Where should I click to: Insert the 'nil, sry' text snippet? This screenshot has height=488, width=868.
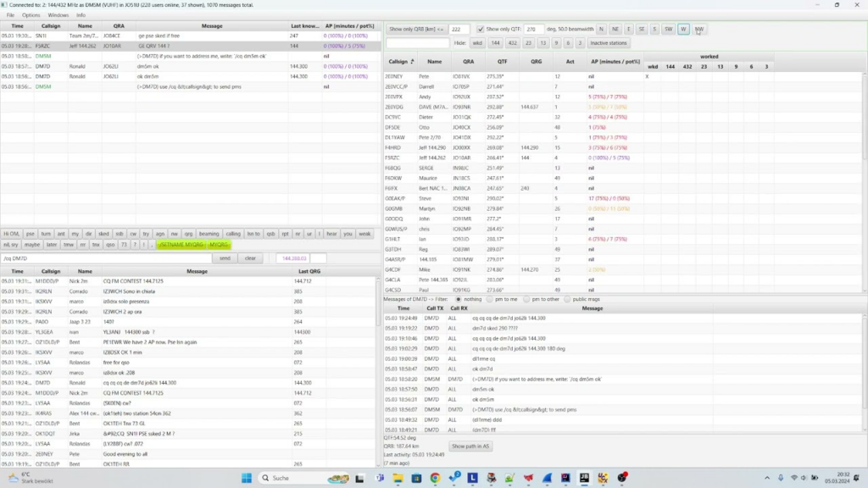[x=11, y=245]
